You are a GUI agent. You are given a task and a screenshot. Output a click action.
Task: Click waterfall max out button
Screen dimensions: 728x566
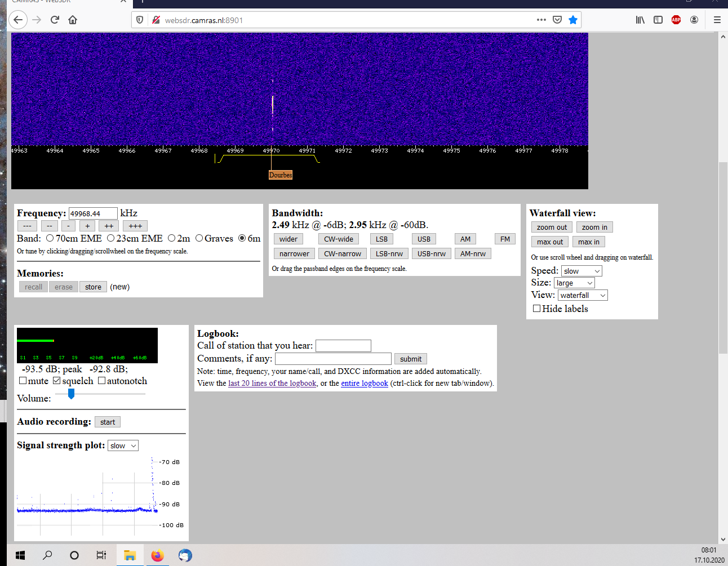pyautogui.click(x=550, y=242)
